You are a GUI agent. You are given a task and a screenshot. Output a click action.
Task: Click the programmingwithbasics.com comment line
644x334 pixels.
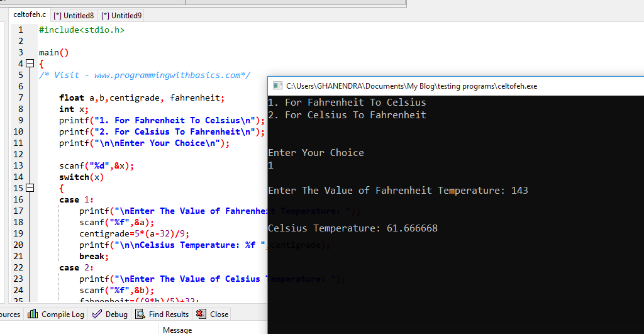pyautogui.click(x=145, y=75)
